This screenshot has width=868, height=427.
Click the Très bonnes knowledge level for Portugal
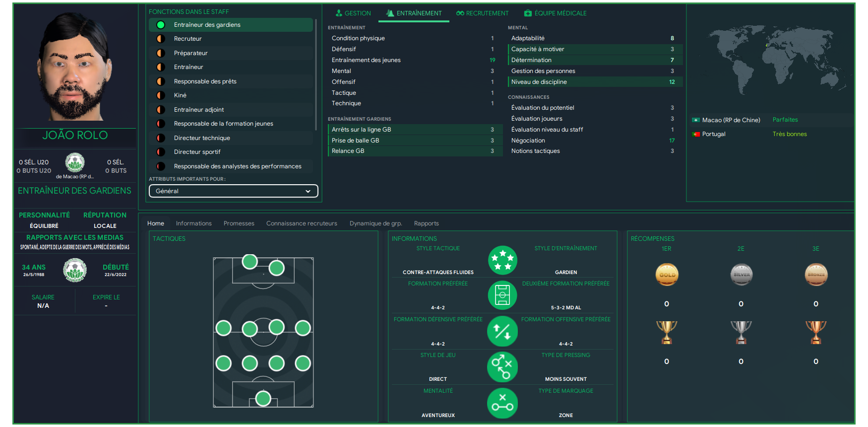coord(790,134)
